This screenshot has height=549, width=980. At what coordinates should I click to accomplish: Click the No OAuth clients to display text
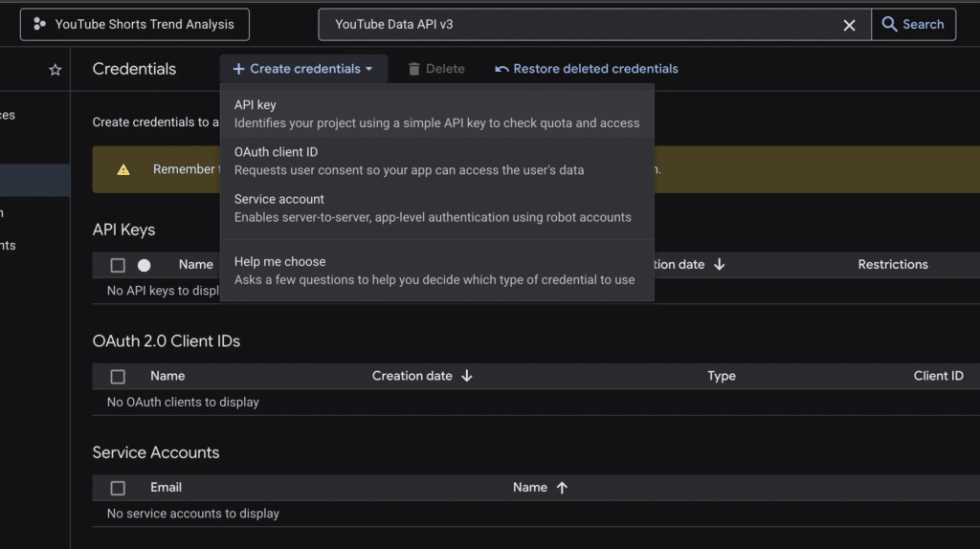point(183,403)
